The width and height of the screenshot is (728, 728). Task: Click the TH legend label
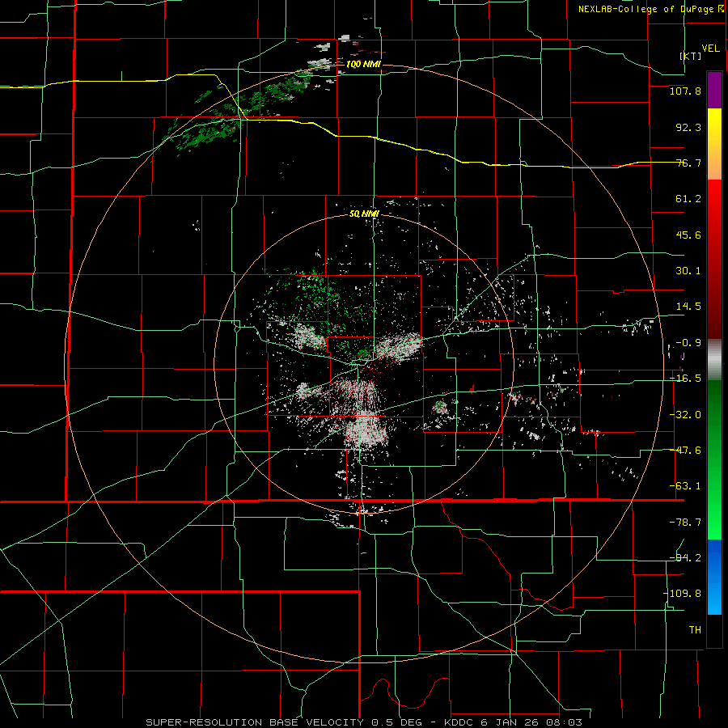(695, 629)
